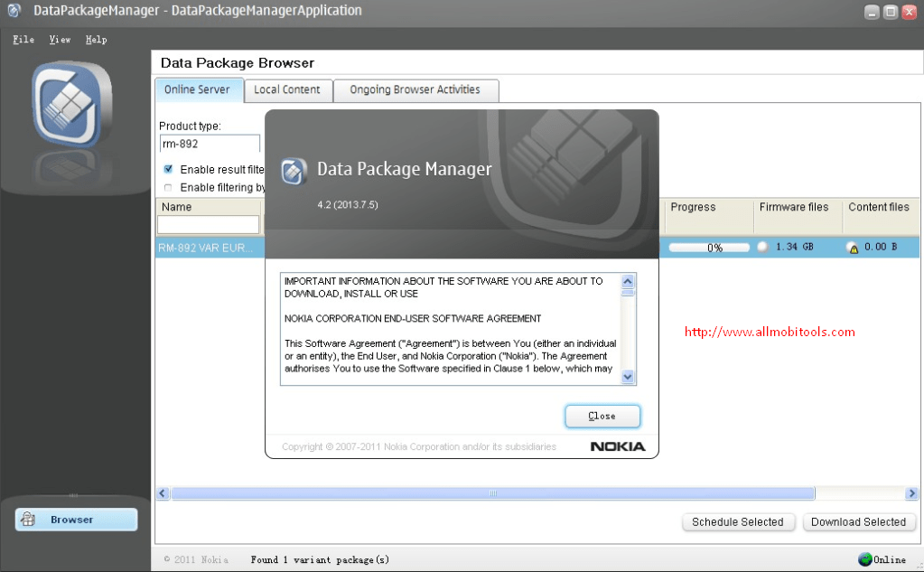Click the agreement text scroll up arrow

(x=628, y=281)
